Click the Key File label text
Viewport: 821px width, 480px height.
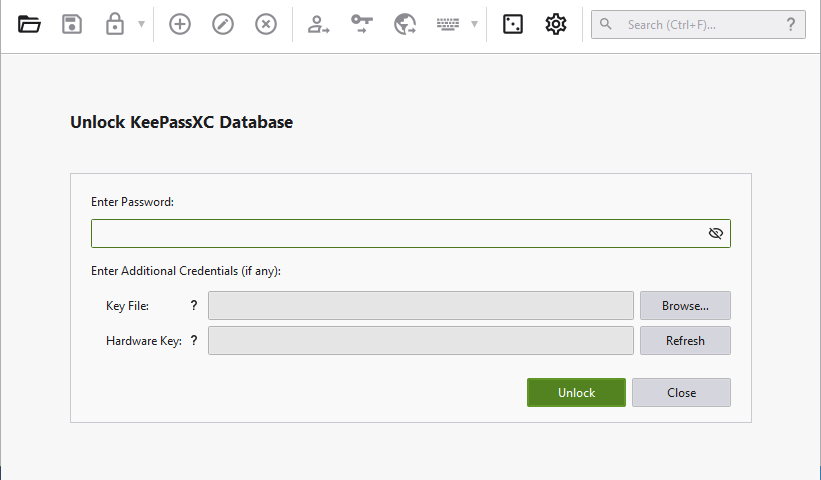[x=127, y=306]
